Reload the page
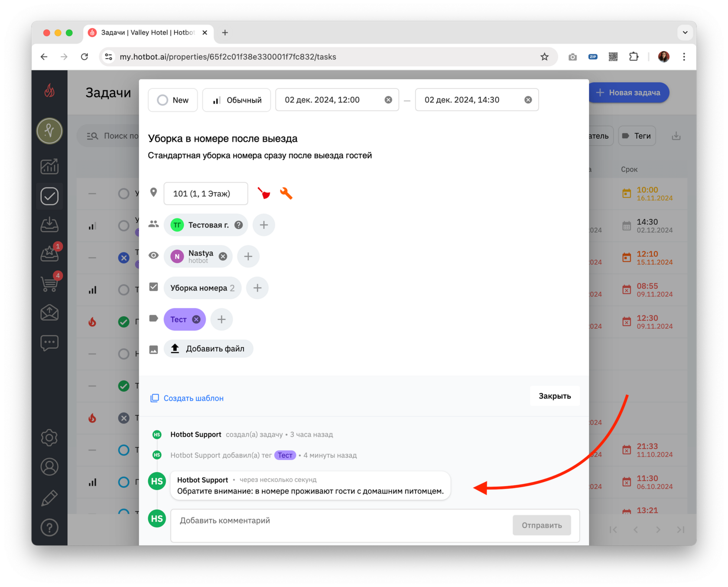The width and height of the screenshot is (728, 587). [x=84, y=57]
